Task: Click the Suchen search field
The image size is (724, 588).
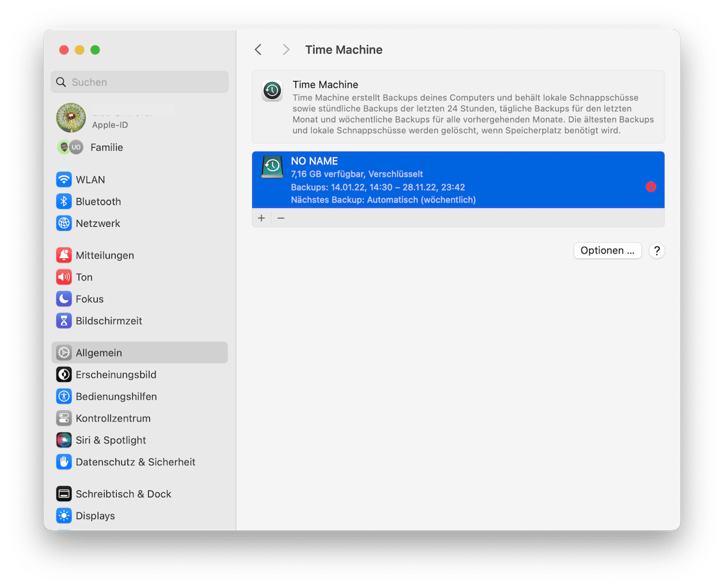Action: click(139, 82)
